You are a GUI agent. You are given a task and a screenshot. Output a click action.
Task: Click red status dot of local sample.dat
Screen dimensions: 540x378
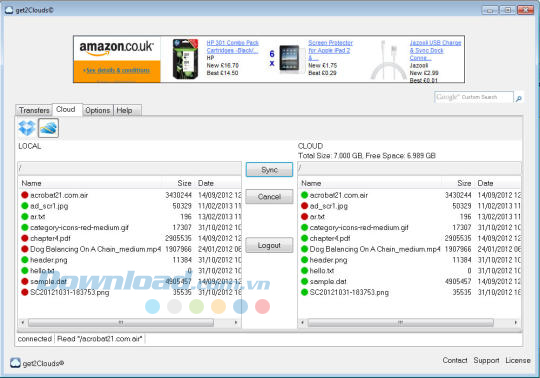[x=24, y=281]
